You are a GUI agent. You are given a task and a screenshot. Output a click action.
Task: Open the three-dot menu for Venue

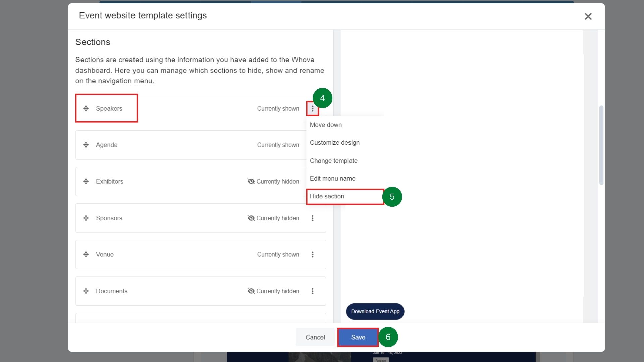pos(312,254)
